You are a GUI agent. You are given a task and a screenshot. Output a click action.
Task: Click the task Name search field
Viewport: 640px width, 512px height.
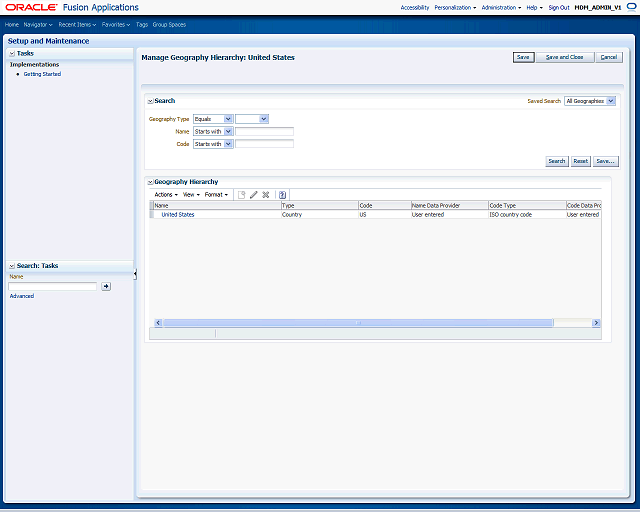point(53,286)
